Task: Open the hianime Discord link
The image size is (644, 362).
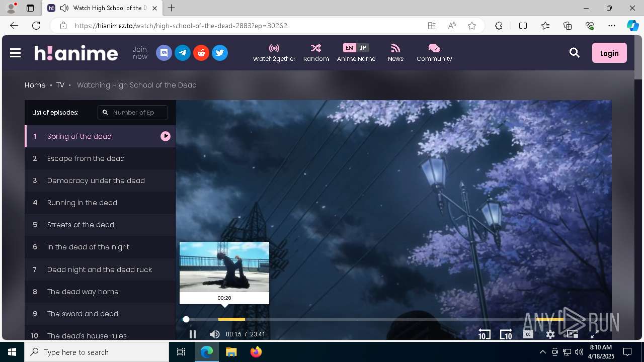Action: [164, 53]
